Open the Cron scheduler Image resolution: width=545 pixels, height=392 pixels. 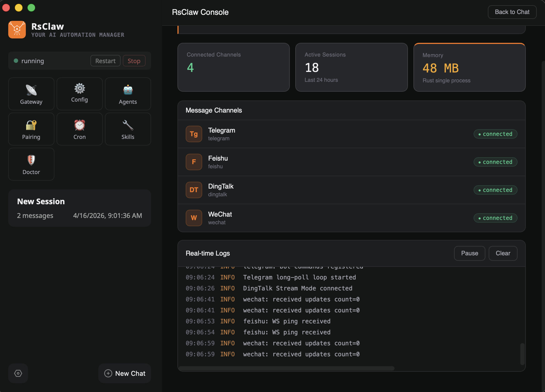click(x=79, y=129)
